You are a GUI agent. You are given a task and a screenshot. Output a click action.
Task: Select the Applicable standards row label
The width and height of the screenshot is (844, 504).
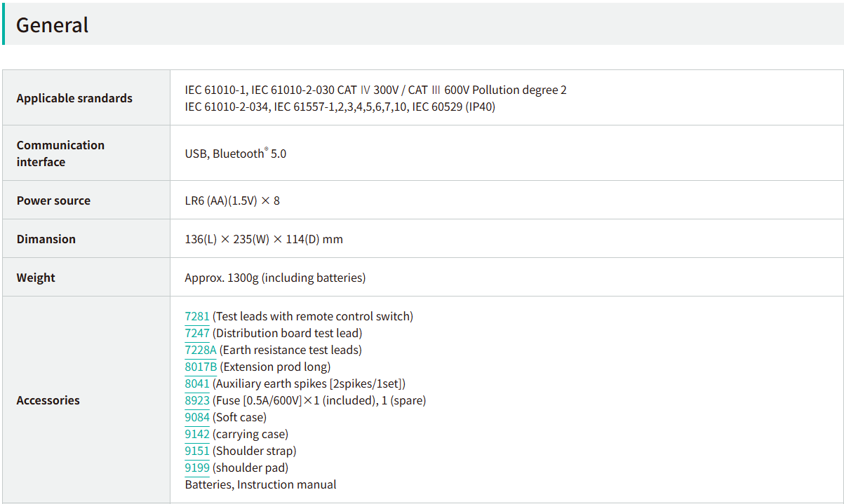[74, 98]
